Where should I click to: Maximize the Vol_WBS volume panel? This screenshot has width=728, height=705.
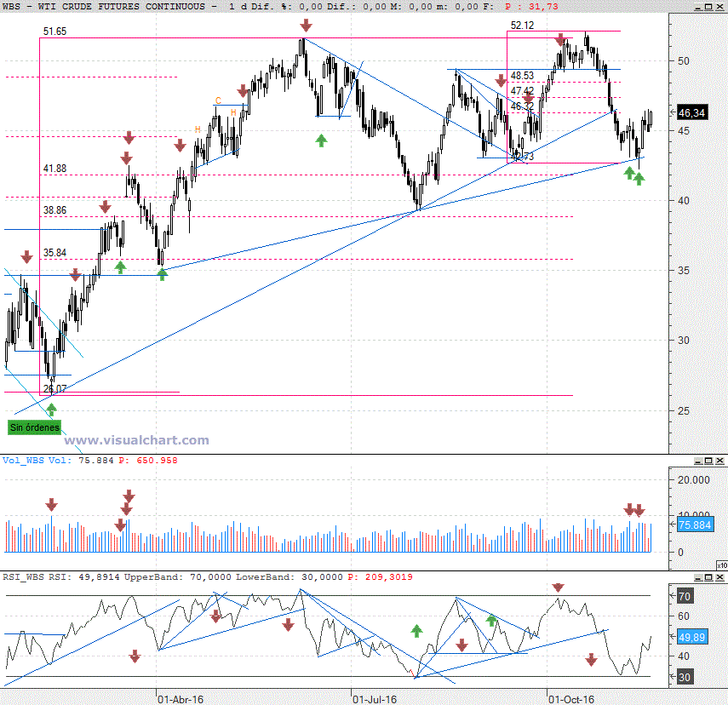point(709,461)
